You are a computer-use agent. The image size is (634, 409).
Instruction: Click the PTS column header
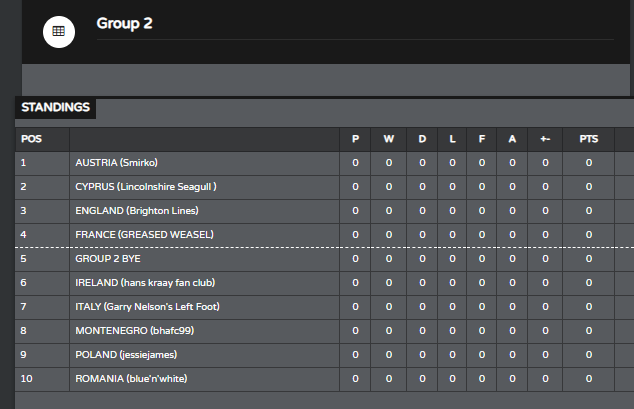pos(588,139)
